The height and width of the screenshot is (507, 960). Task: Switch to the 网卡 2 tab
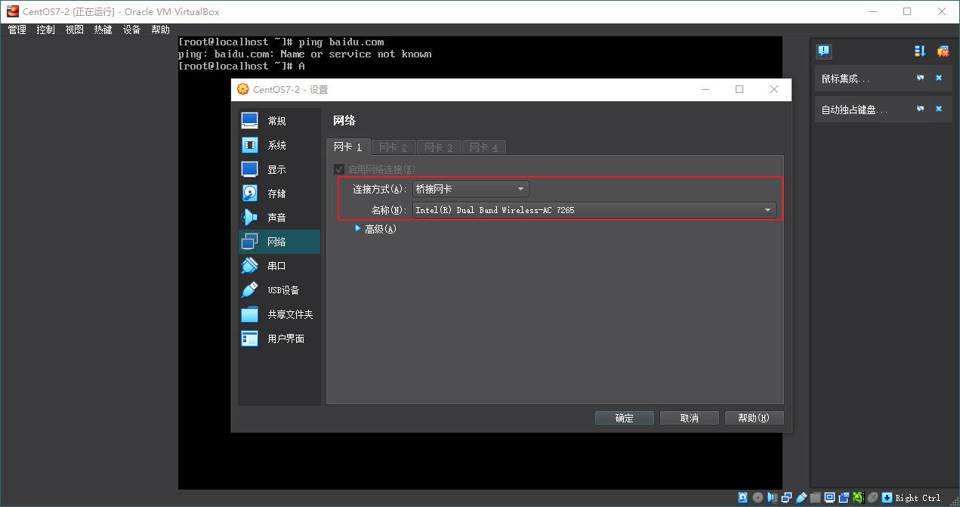click(x=392, y=147)
